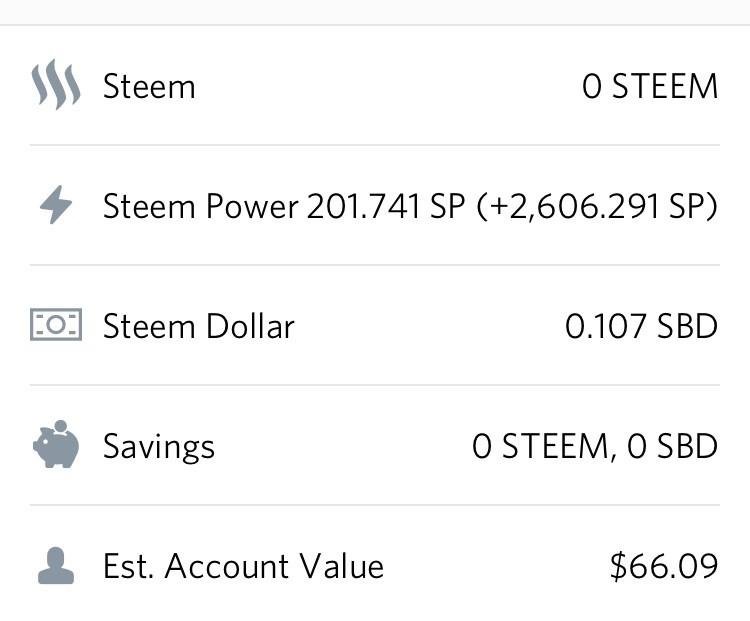The width and height of the screenshot is (750, 621).
Task: Tap the savings 0 STEEM, 0 SBD balance
Action: (595, 446)
